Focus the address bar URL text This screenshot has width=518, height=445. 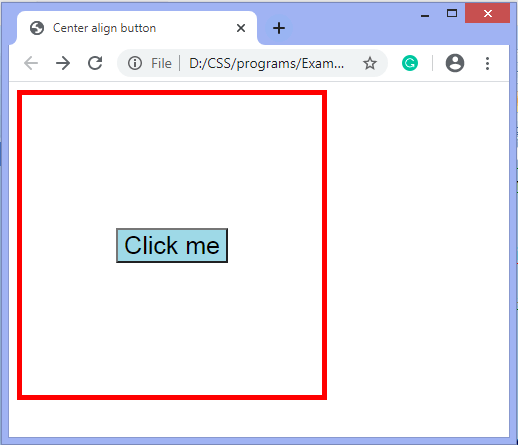266,63
